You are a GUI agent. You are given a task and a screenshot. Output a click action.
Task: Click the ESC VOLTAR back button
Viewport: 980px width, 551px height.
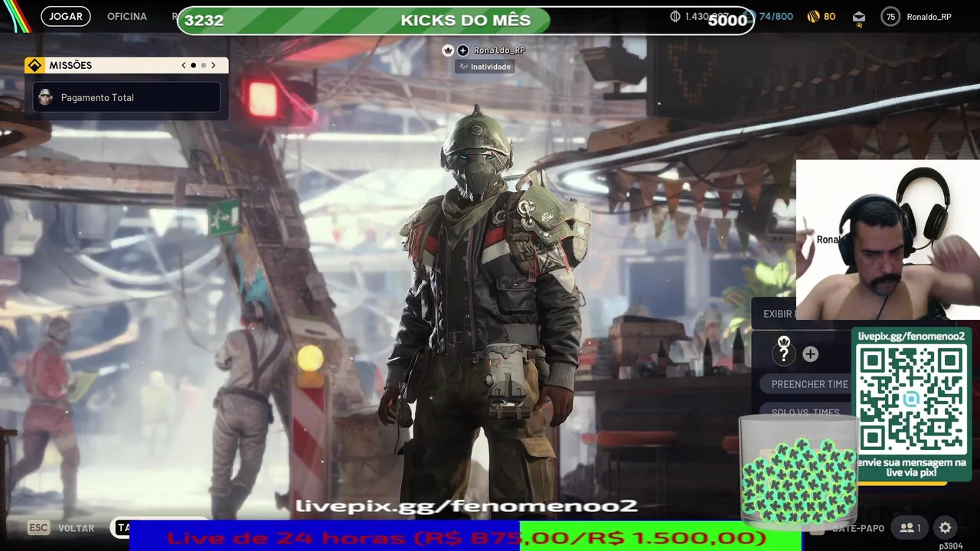coord(61,528)
